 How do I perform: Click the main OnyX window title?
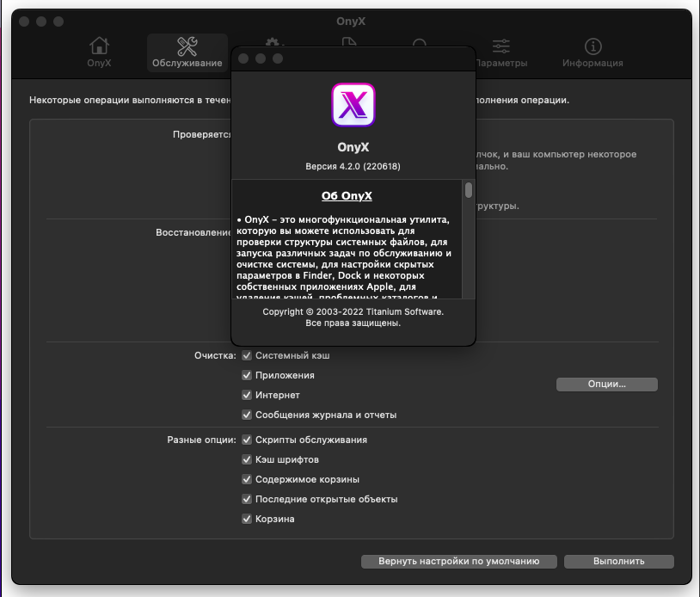[x=351, y=21]
